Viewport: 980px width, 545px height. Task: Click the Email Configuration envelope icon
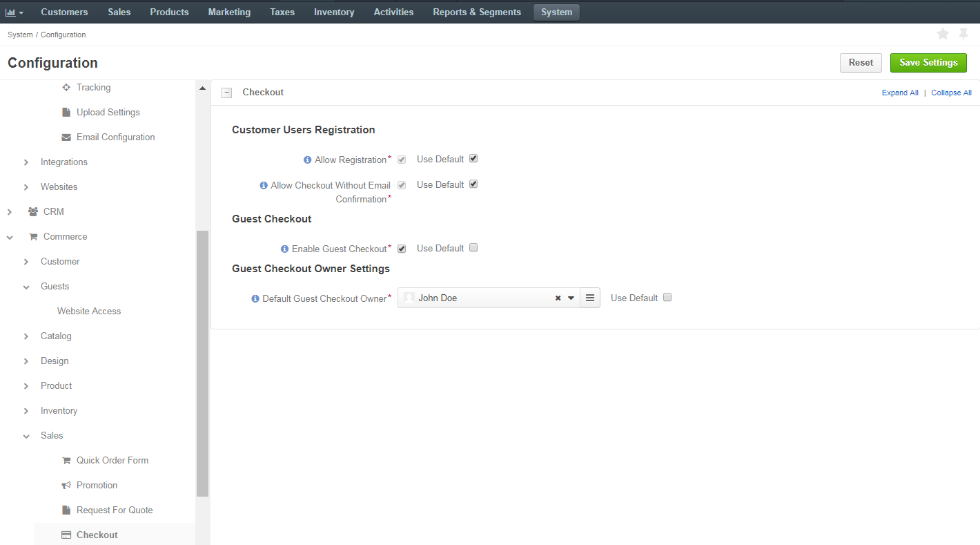[66, 137]
